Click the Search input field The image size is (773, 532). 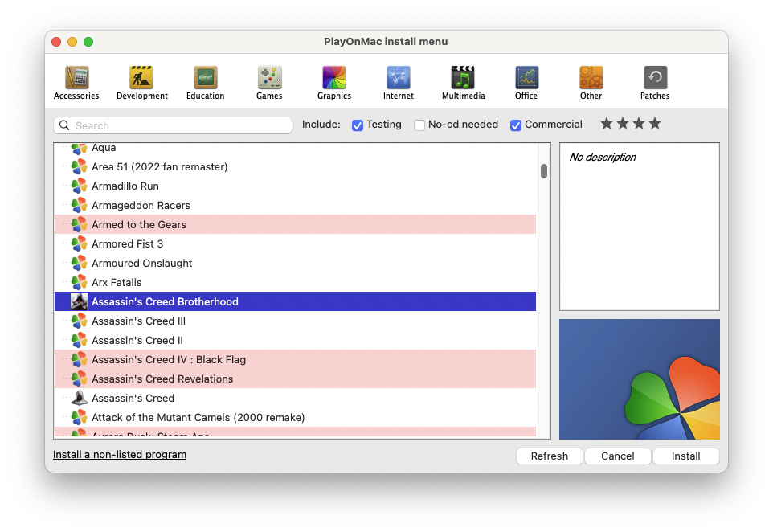pyautogui.click(x=173, y=125)
